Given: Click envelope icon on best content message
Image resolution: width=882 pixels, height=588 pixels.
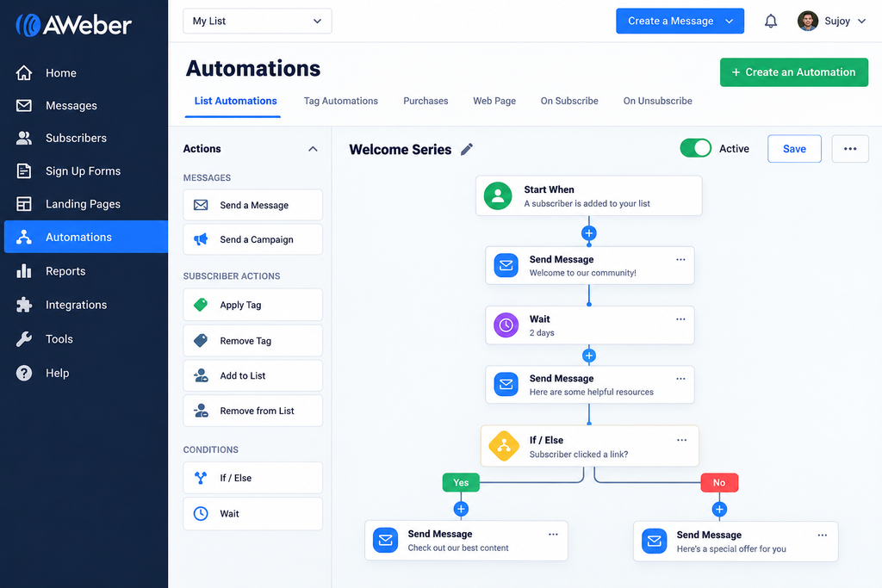Looking at the screenshot, I should (385, 540).
